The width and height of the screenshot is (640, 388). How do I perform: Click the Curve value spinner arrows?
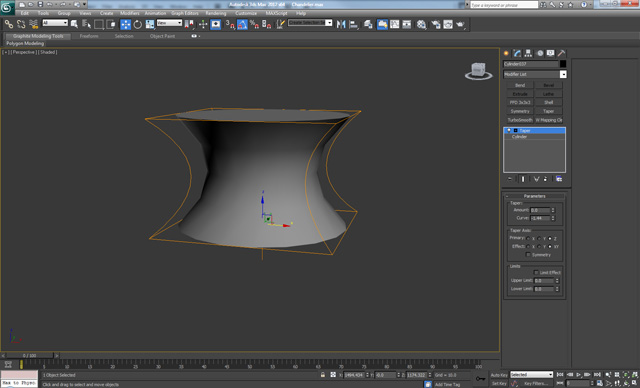pyautogui.click(x=553, y=218)
